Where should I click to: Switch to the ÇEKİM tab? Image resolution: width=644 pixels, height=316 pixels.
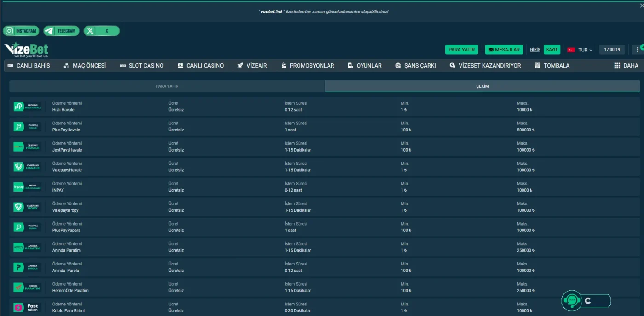482,86
